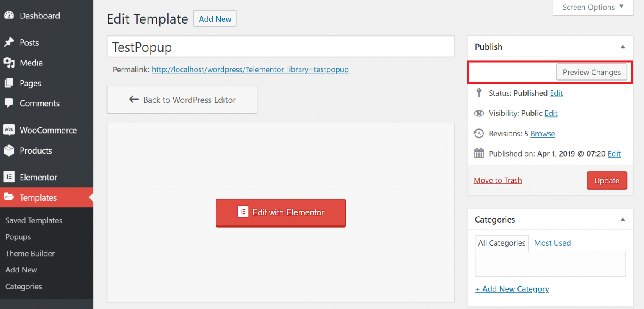Click the calendar icon beside Published on date

point(479,153)
